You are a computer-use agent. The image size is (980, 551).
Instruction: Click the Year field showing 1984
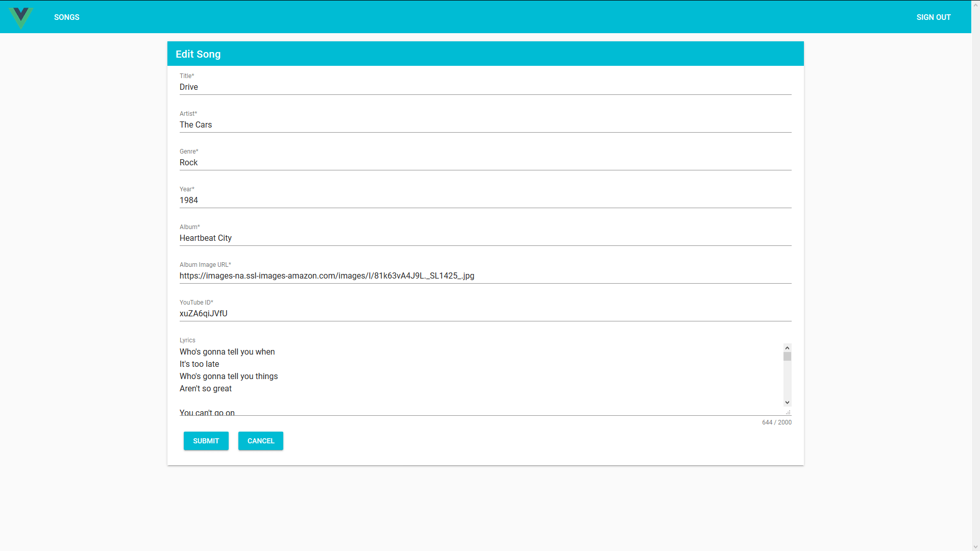pyautogui.click(x=485, y=201)
